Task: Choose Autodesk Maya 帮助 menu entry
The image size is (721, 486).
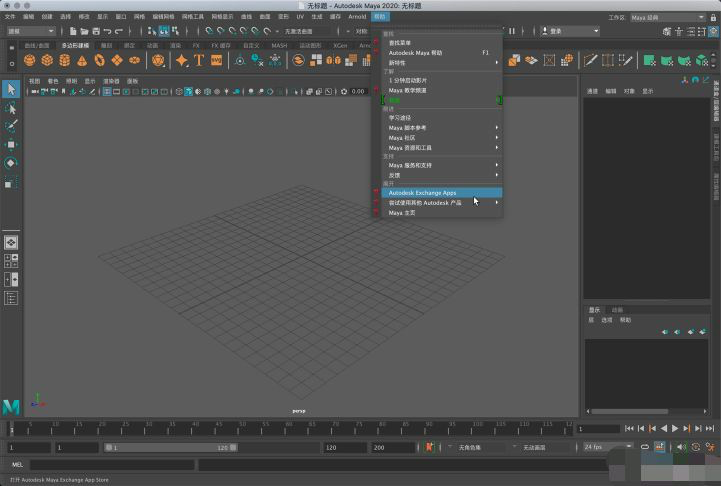Action: coord(441,53)
